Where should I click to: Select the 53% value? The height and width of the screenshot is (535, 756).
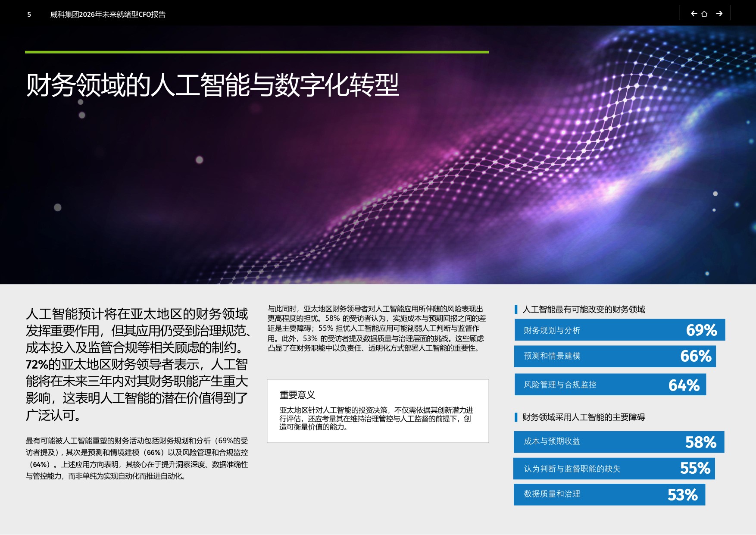[x=683, y=495]
